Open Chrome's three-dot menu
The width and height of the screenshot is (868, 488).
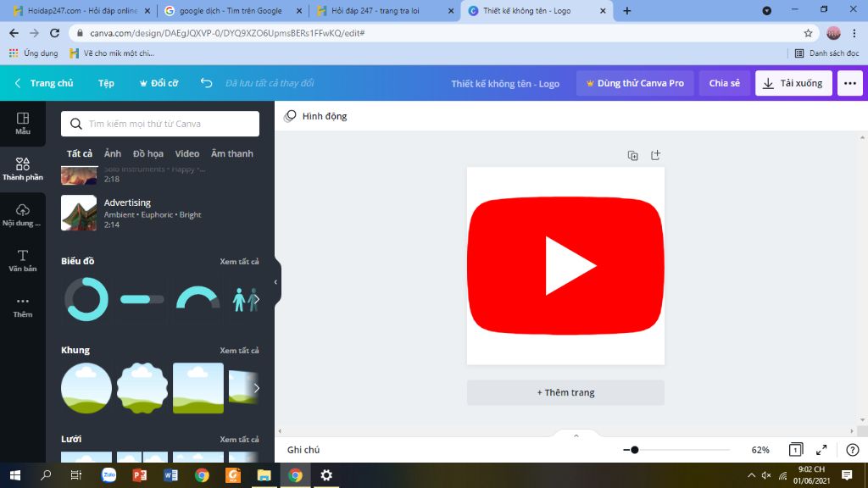(854, 33)
